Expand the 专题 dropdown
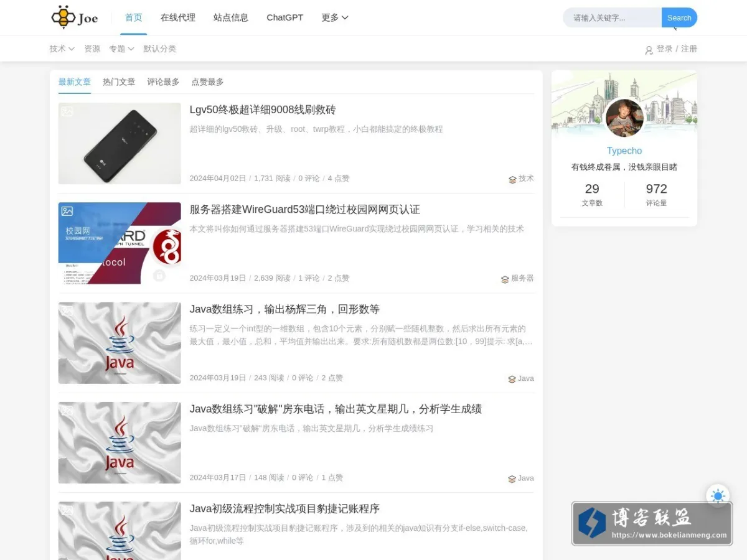Viewport: 747px width, 560px height. point(121,49)
